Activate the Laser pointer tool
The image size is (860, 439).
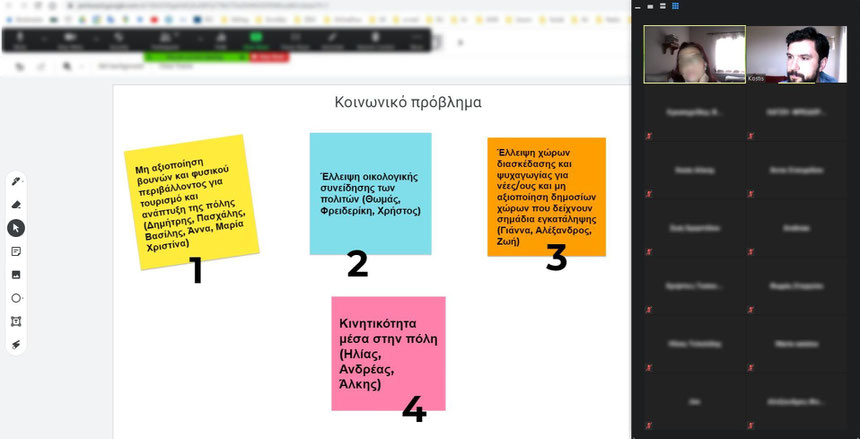pos(16,344)
